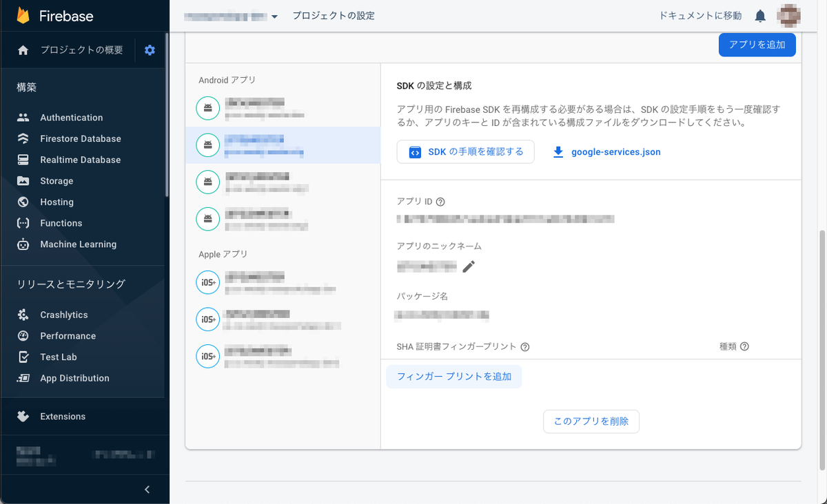Click the Test Lab checklist icon
This screenshot has width=827, height=504.
coord(23,357)
